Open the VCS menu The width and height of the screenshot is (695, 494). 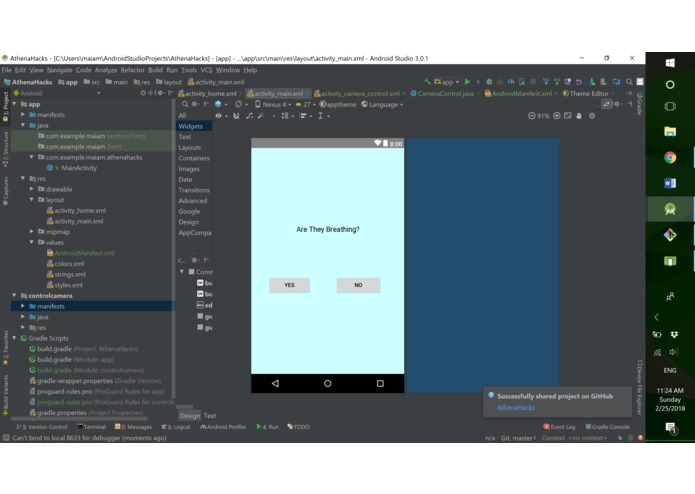[x=206, y=70]
